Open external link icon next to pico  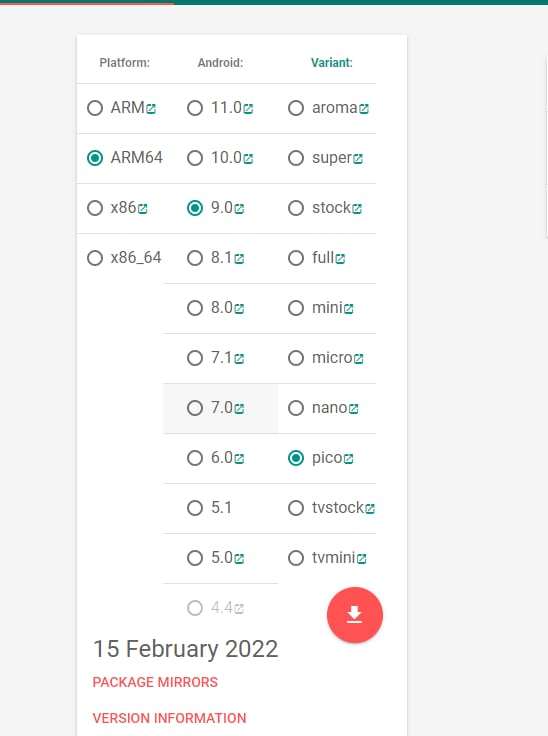point(348,459)
